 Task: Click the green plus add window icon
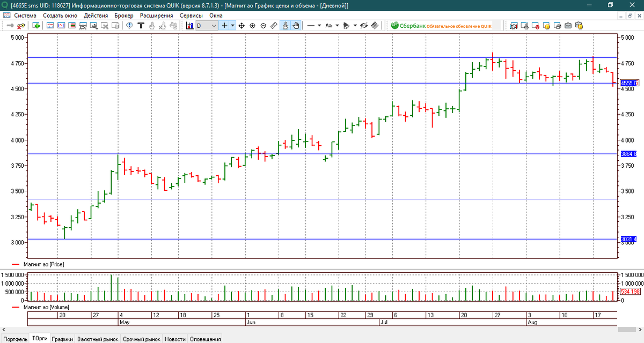point(36,25)
